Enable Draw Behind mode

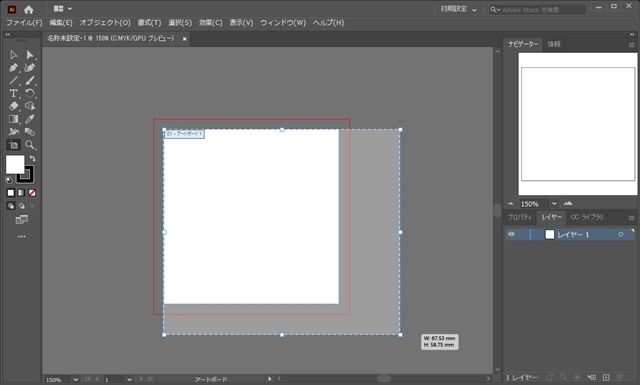[x=21, y=206]
